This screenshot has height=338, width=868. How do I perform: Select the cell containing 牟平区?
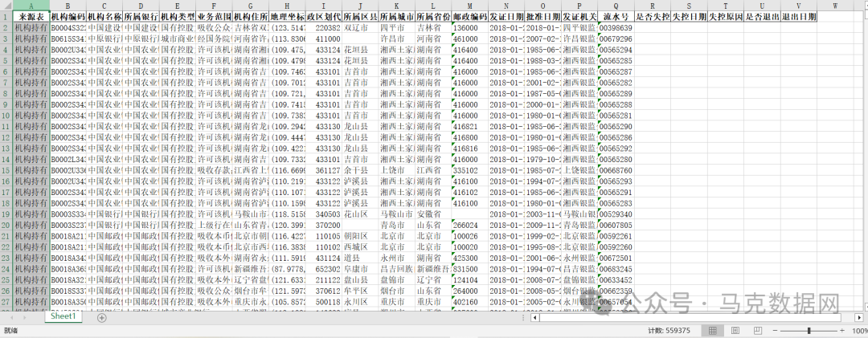click(x=360, y=291)
